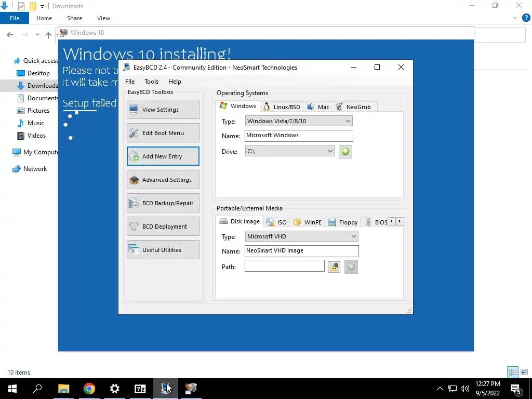Switch to the Floppy media tab
Screen dimensions: 532x399
343,222
